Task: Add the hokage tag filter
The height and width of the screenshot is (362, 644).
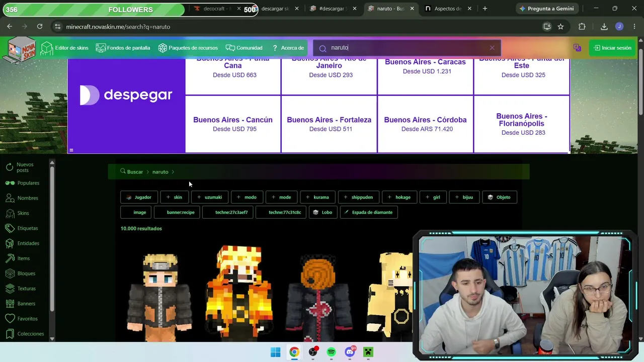Action: [x=399, y=197]
